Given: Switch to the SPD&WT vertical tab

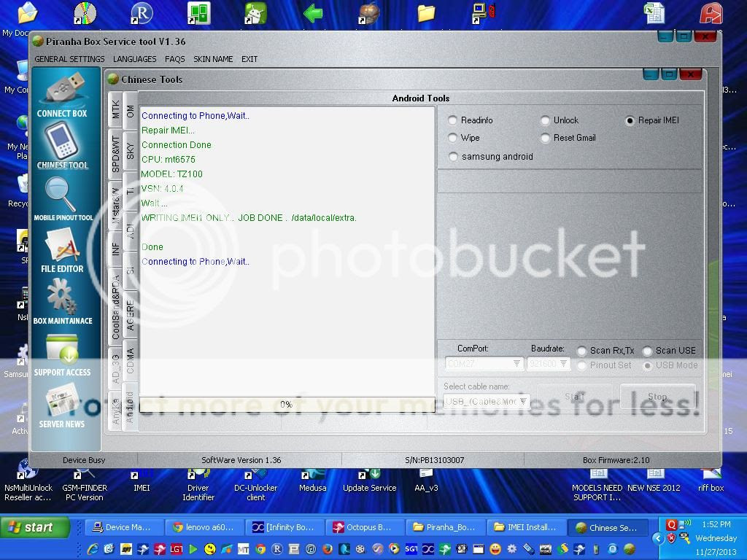Looking at the screenshot, I should (115, 155).
